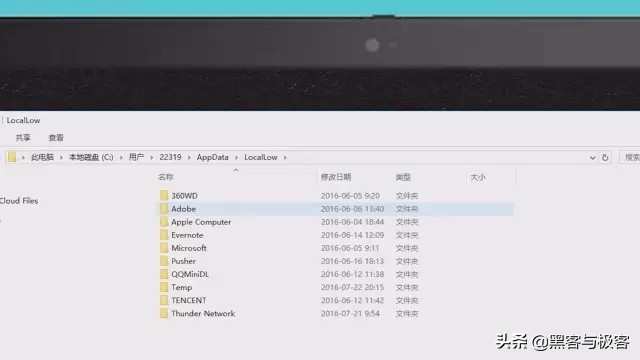Expand the chevron after 用户 breadcrumb
This screenshot has width=640, height=360.
point(151,157)
